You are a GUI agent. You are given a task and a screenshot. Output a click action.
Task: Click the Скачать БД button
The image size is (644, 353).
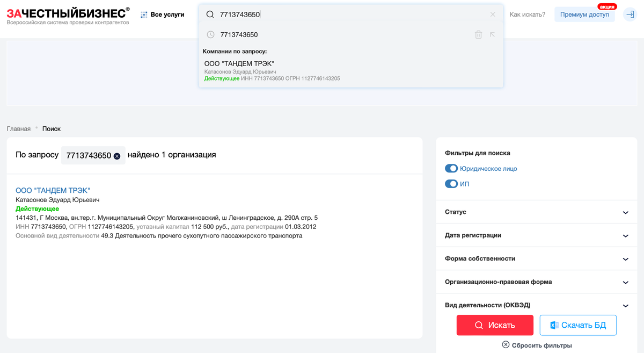click(578, 325)
